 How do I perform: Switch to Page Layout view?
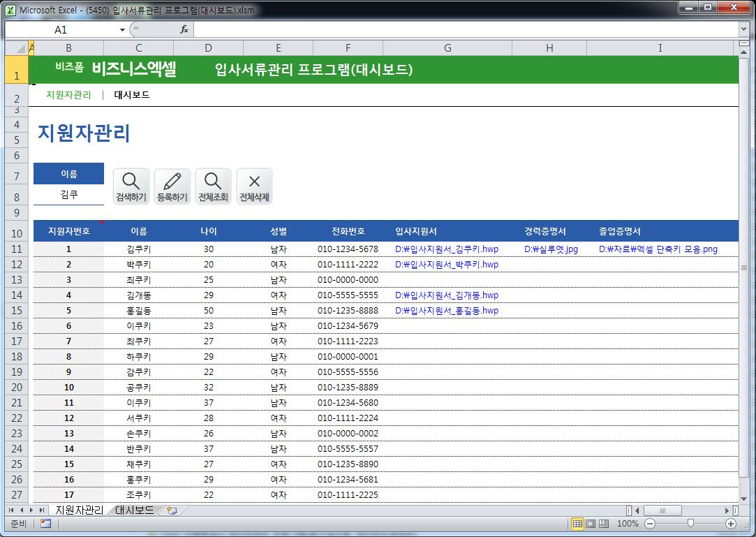click(591, 524)
